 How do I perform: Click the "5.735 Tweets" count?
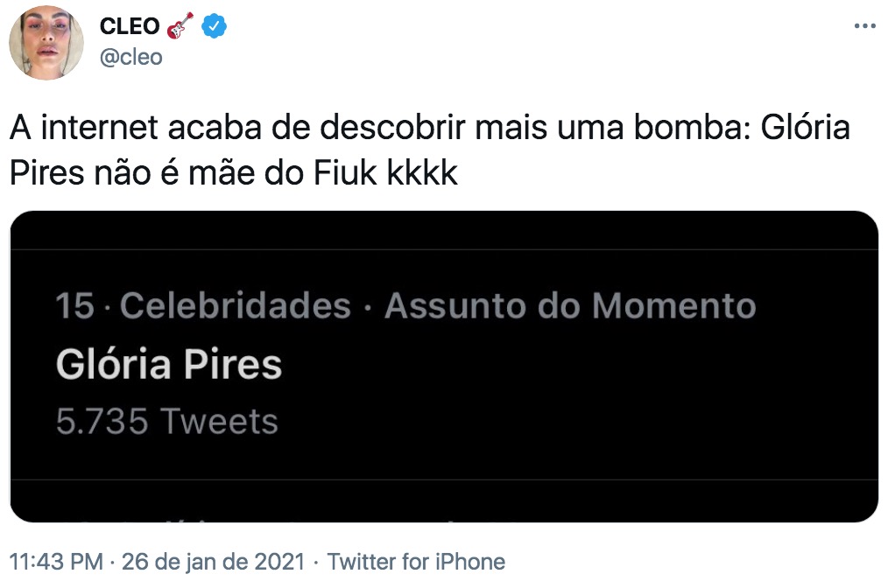click(x=166, y=422)
